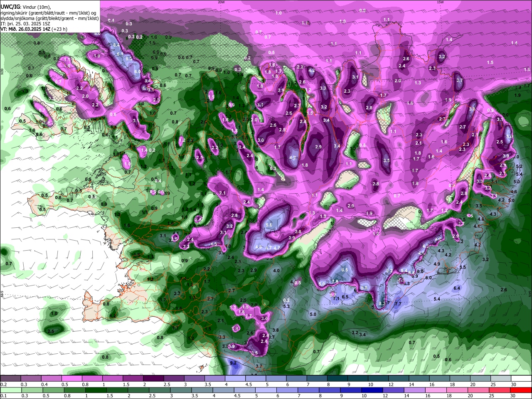Click the pale green 0.1–0.3 lower legend swatch
Viewport: 532px width, 399px height.
[11, 390]
